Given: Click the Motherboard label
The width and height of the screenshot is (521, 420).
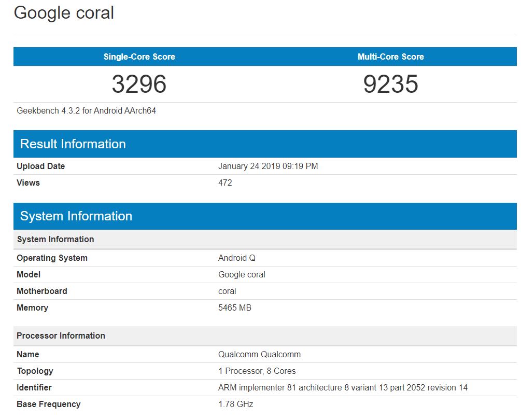Looking at the screenshot, I should tap(42, 291).
